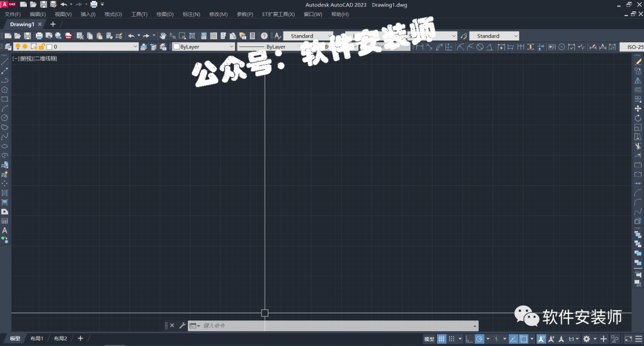The height and width of the screenshot is (346, 644).
Task: Toggle annotation objects visibility
Action: [541, 339]
